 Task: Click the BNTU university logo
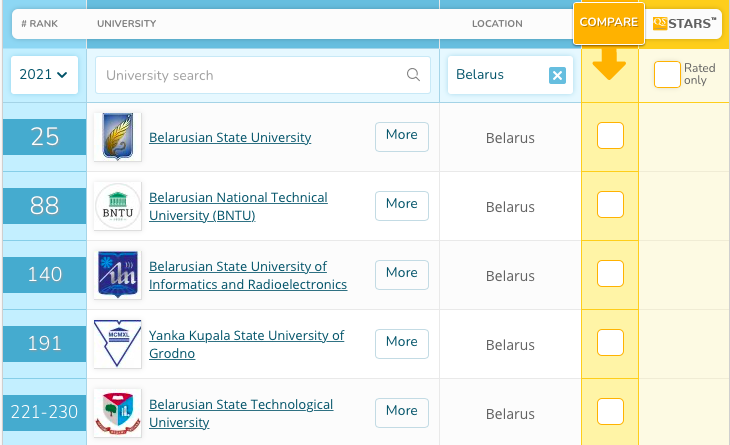pos(117,205)
